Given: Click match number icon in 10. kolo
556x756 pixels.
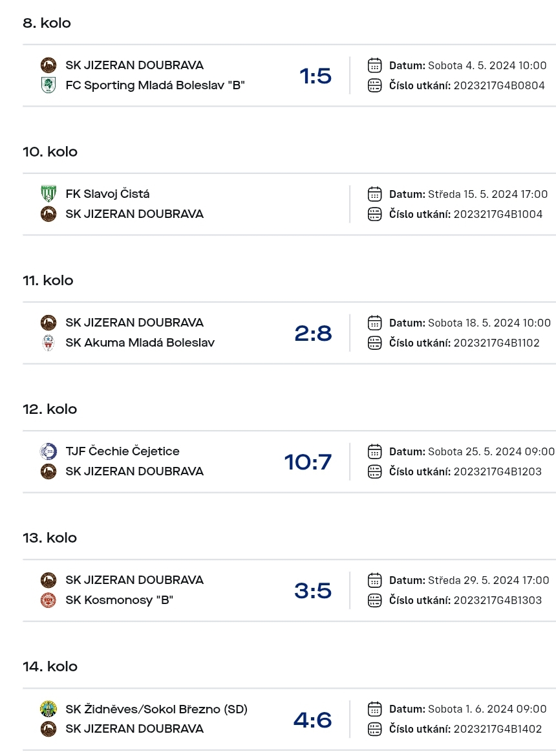Looking at the screenshot, I should point(374,214).
